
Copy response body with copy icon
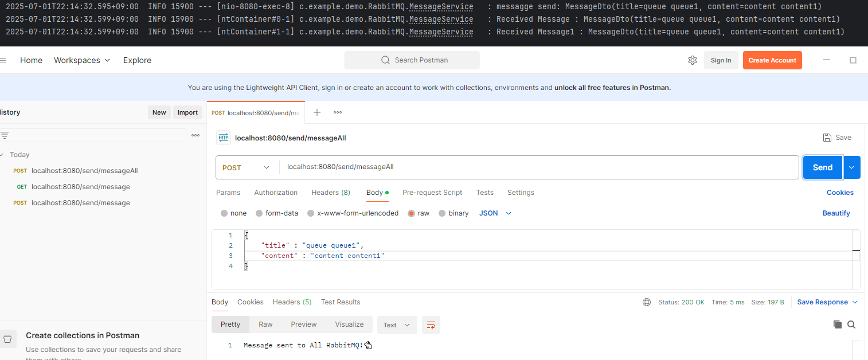click(x=838, y=324)
